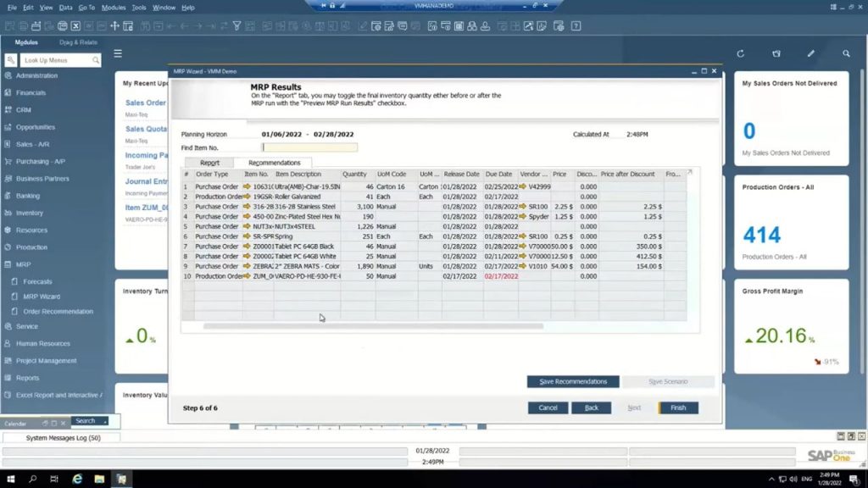Open the Journal Entry recent update link

pyautogui.click(x=146, y=181)
